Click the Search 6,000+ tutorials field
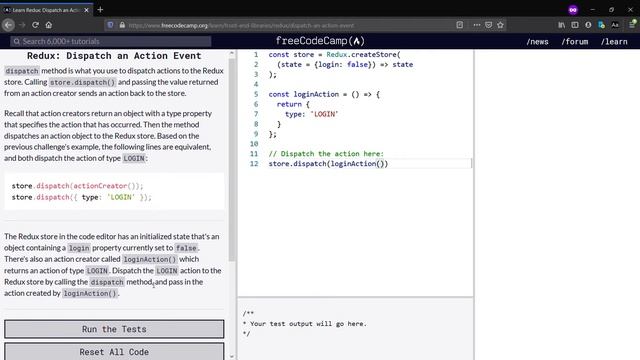The width and height of the screenshot is (640, 360). (x=111, y=41)
